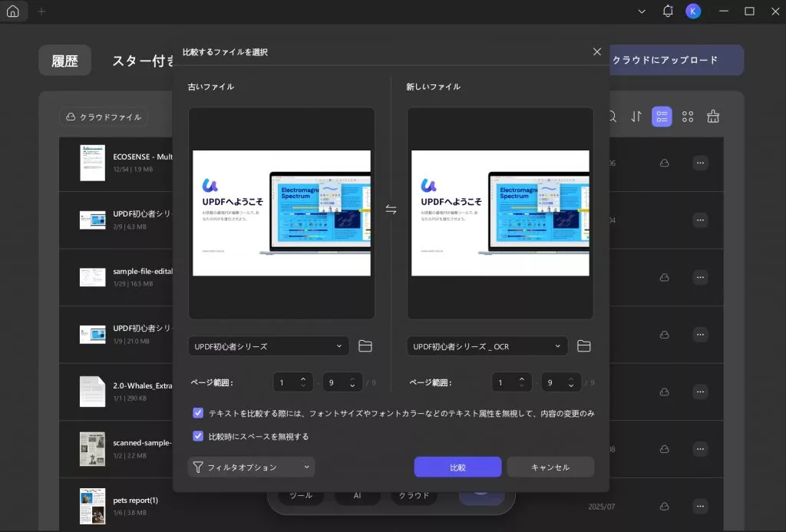786x532 pixels.
Task: Browse folder for new file
Action: (x=583, y=346)
